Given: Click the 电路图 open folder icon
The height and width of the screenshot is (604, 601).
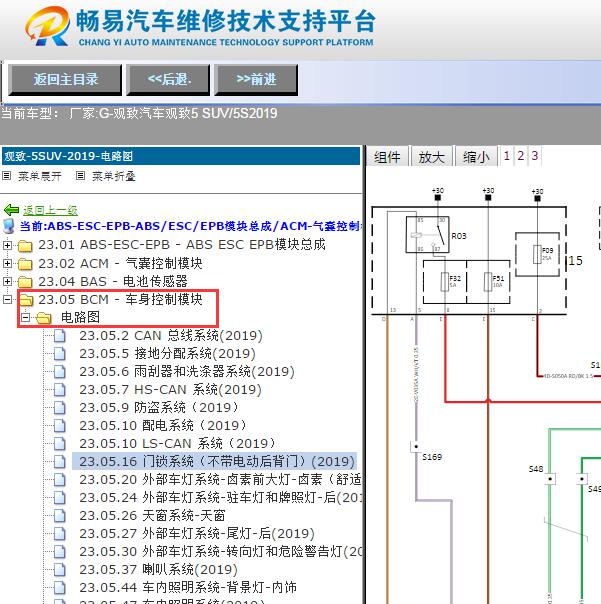Looking at the screenshot, I should [44, 318].
